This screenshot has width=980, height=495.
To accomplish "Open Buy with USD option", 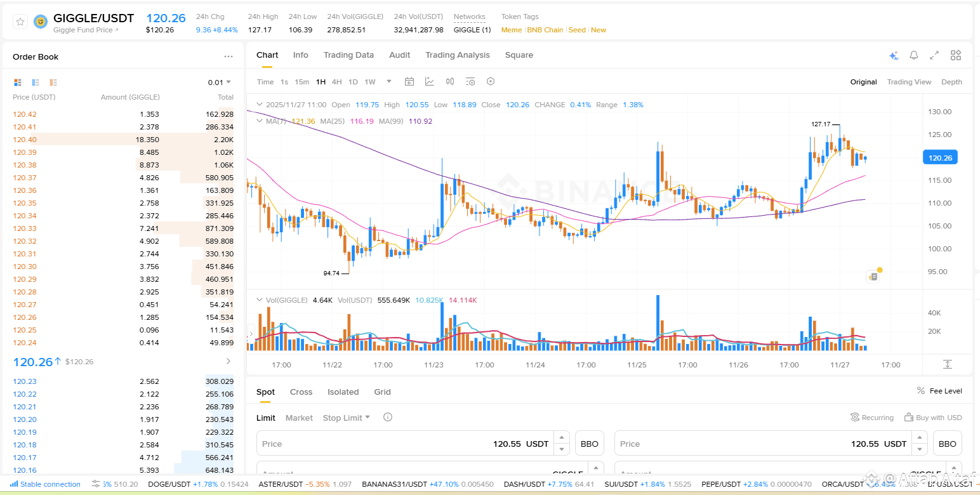I will [933, 418].
